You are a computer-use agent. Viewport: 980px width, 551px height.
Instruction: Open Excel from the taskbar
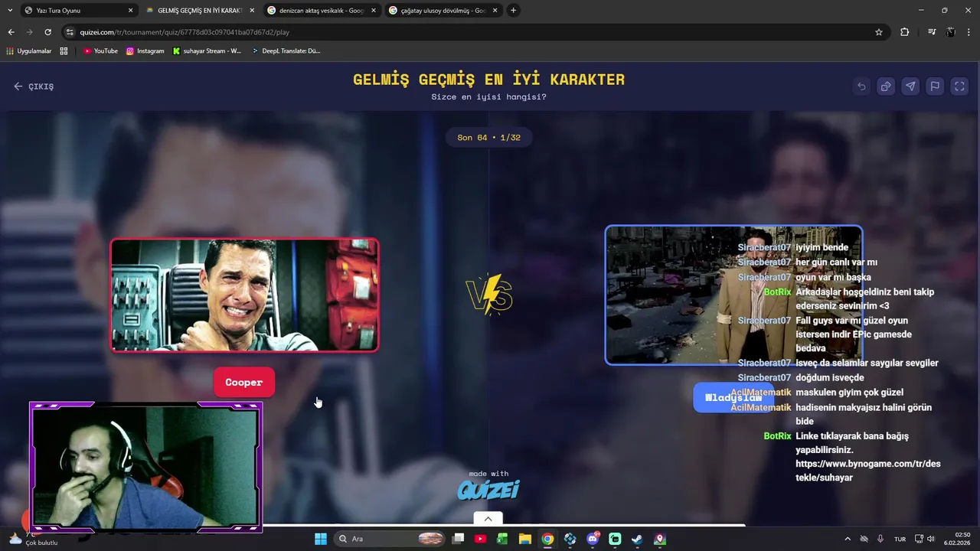tap(502, 539)
